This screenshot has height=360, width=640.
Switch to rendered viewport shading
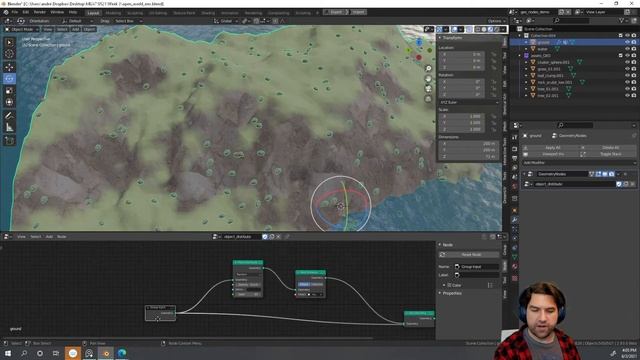497,29
